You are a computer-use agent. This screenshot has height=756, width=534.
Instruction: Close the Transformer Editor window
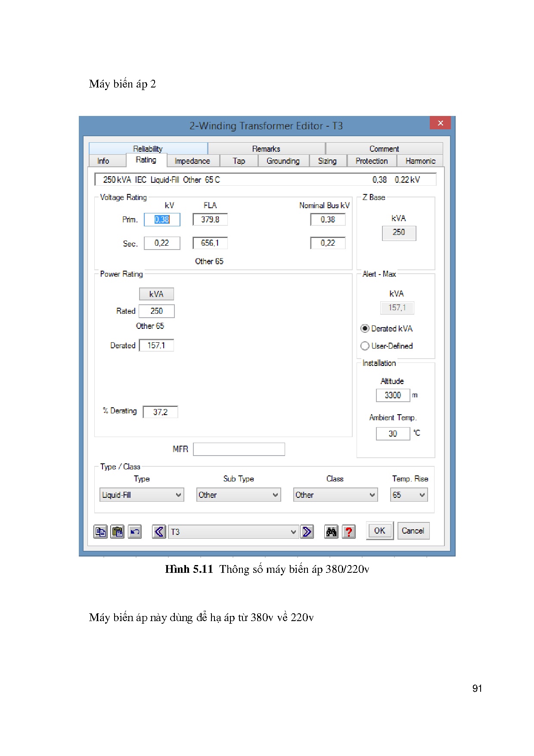click(x=440, y=123)
